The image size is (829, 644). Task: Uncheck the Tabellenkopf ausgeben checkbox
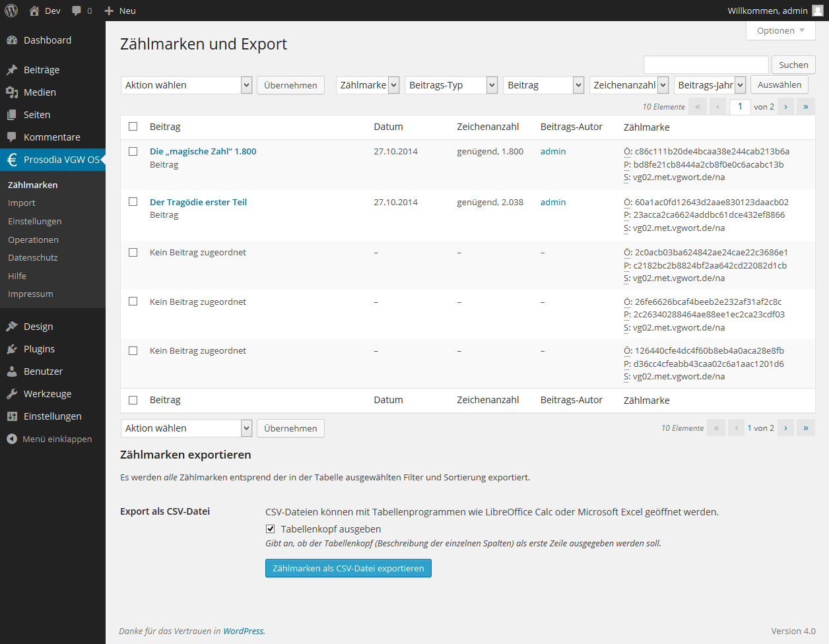[x=270, y=529]
